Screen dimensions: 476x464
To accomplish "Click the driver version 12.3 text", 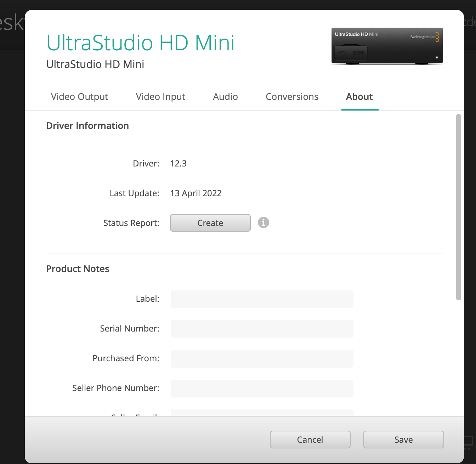I will [178, 163].
